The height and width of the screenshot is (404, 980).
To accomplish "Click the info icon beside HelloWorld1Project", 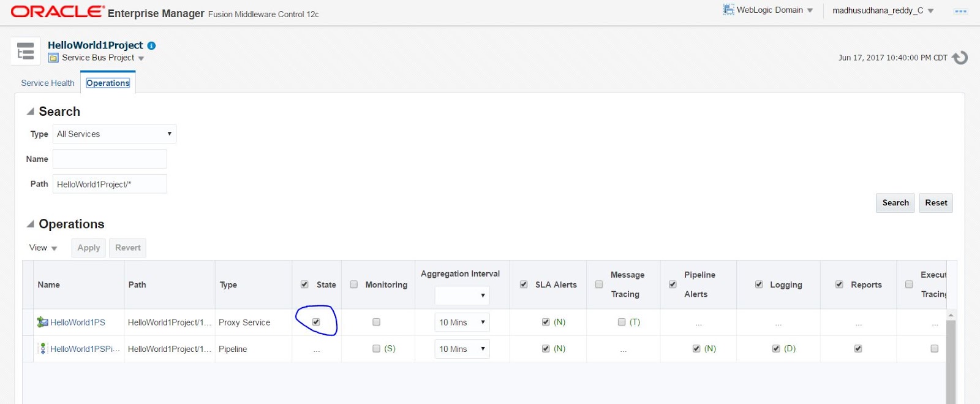I will pyautogui.click(x=152, y=45).
